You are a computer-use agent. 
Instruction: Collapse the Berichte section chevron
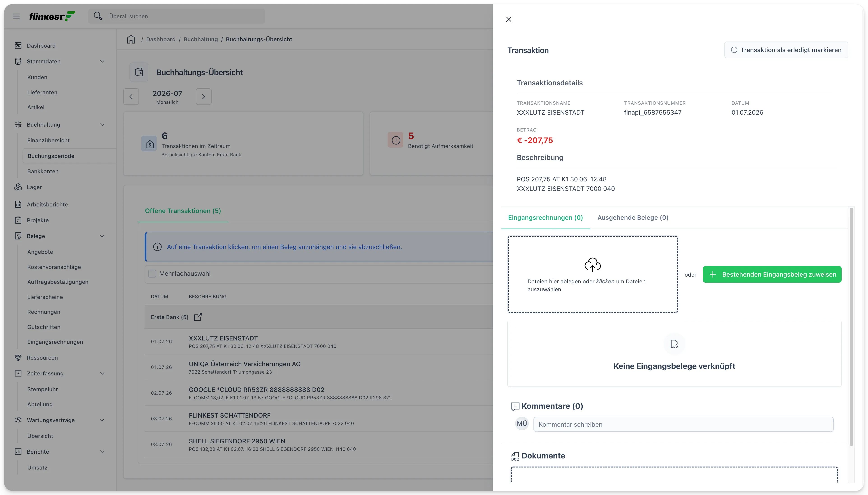(102, 451)
